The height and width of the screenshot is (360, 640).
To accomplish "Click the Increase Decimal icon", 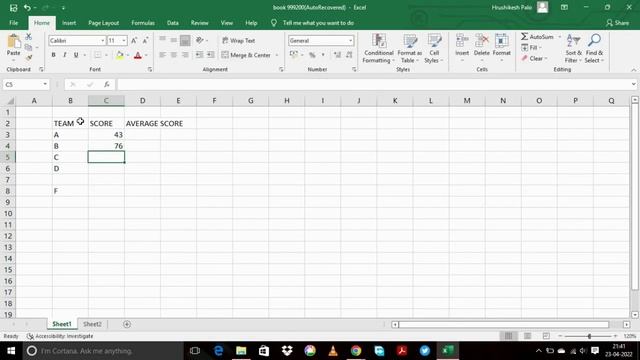I will click(x=337, y=55).
